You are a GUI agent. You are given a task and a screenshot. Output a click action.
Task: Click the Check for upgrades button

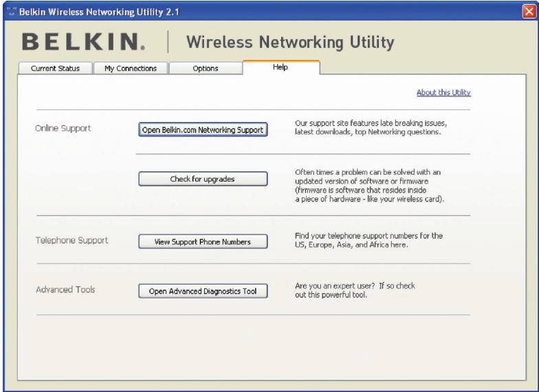click(203, 179)
